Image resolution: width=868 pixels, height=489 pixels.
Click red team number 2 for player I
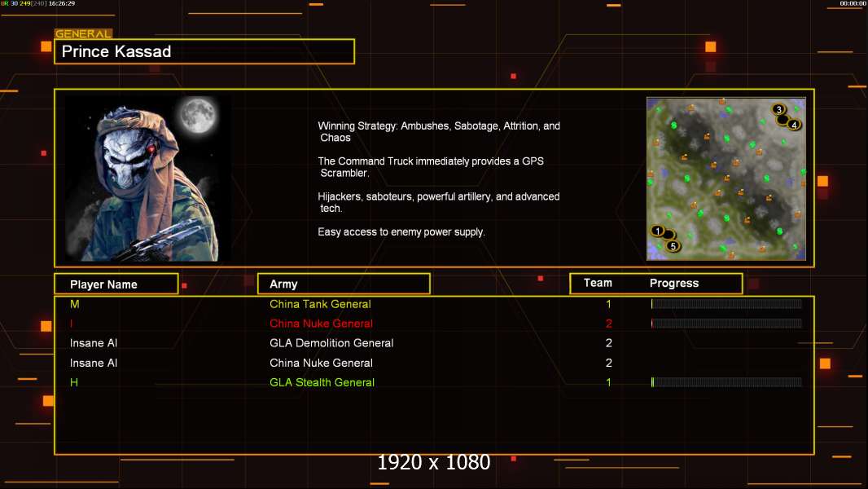(x=608, y=324)
